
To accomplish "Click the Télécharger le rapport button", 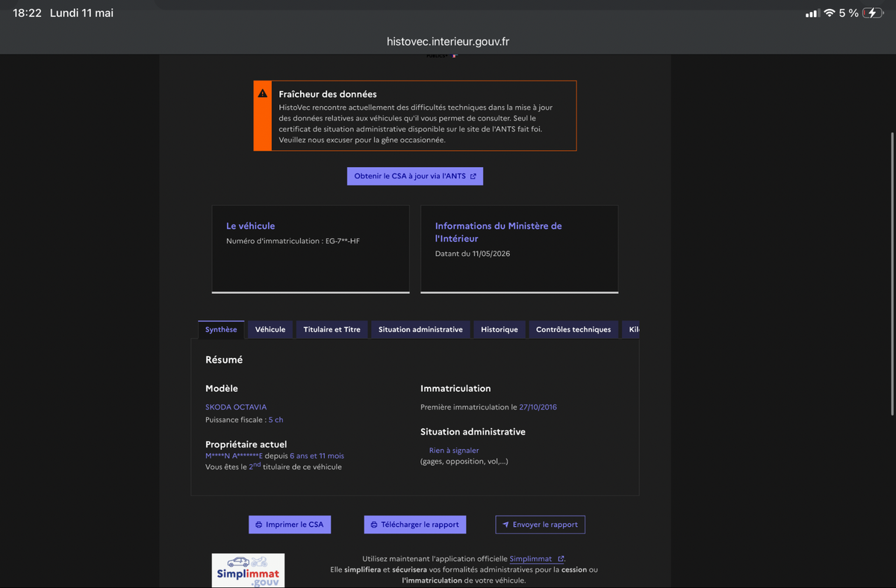I will (415, 525).
